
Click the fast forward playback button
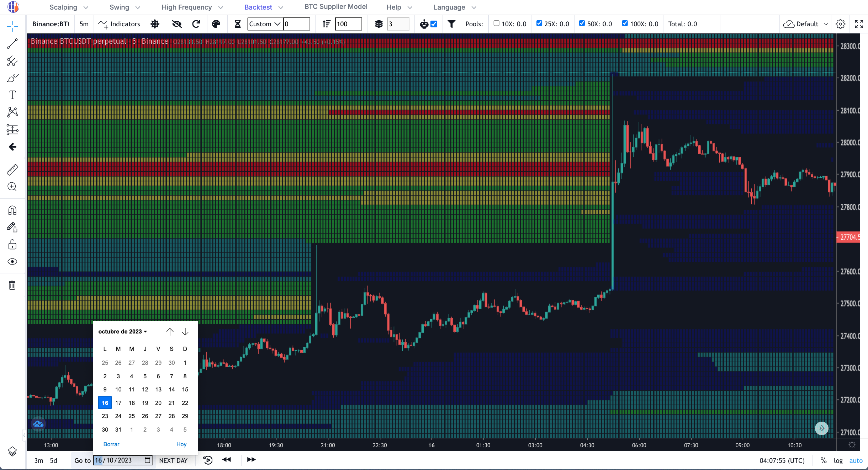pos(251,460)
